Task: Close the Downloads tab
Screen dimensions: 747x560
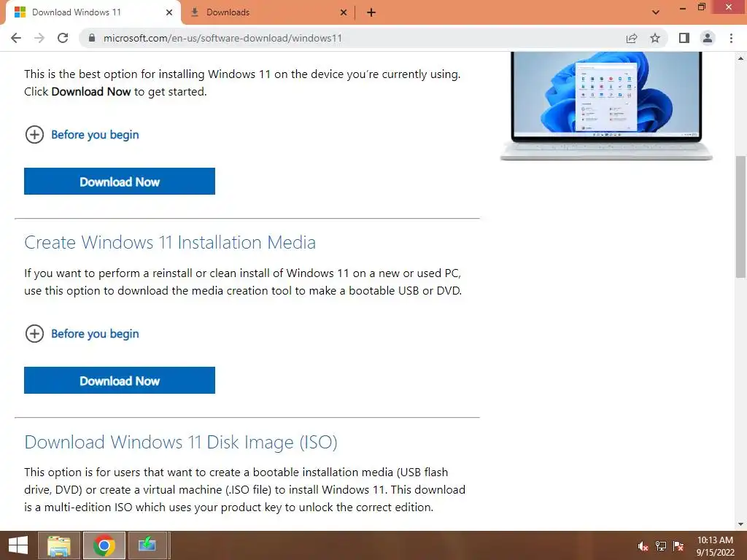Action: tap(344, 12)
